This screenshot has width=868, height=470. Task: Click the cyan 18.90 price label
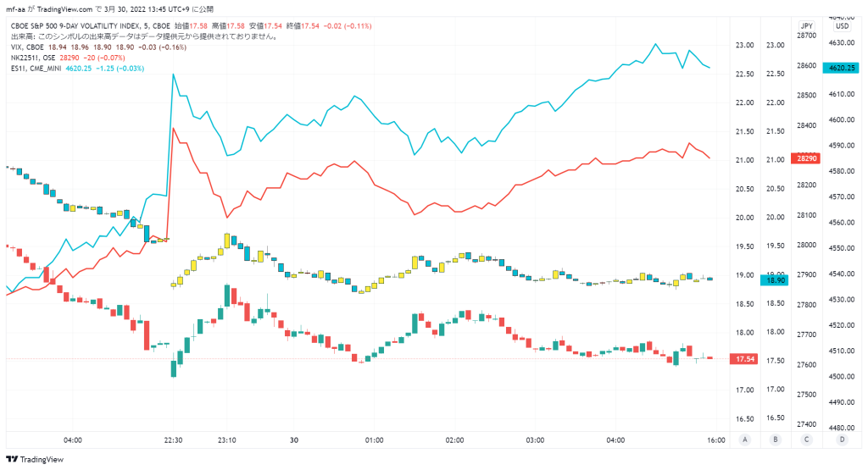point(775,280)
